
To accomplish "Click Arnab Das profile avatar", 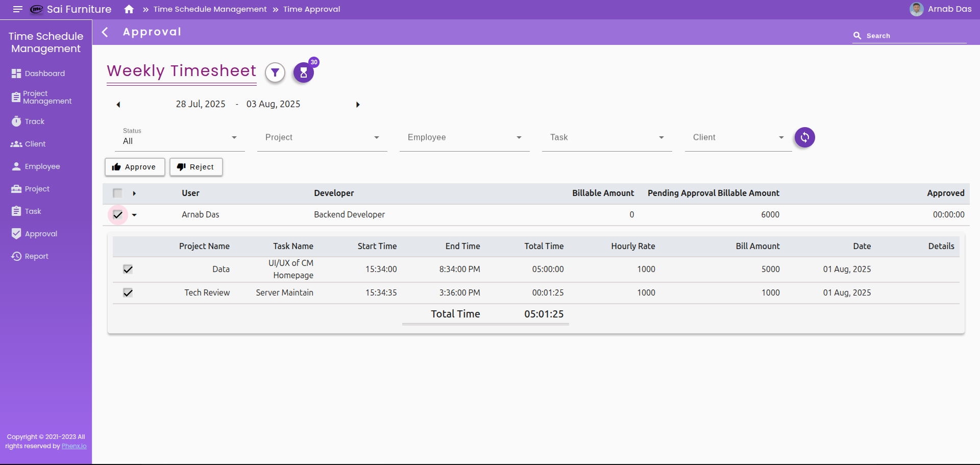I will pos(916,9).
